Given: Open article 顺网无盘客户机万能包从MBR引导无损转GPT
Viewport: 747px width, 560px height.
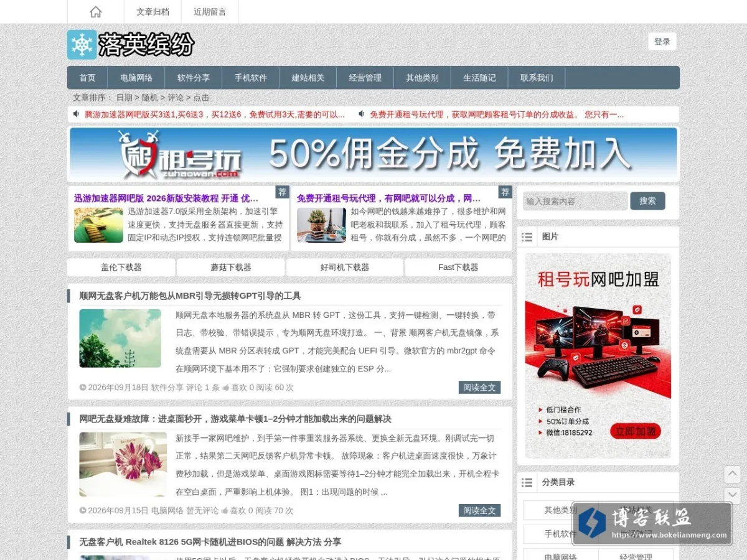Looking at the screenshot, I should click(x=190, y=296).
